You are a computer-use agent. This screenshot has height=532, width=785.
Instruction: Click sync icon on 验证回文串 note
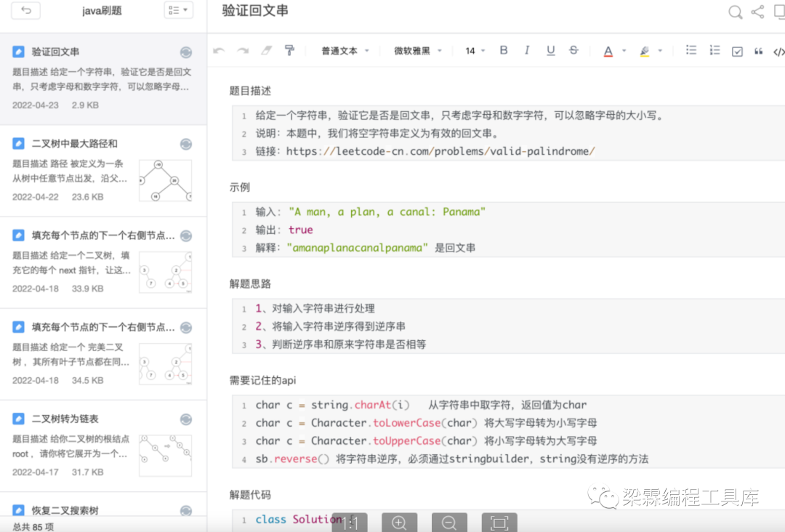click(x=186, y=52)
